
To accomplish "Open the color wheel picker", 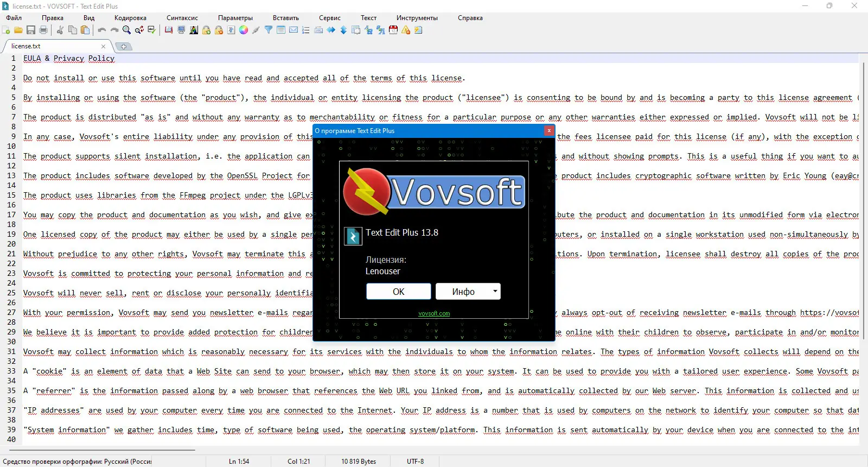I will coord(244,30).
